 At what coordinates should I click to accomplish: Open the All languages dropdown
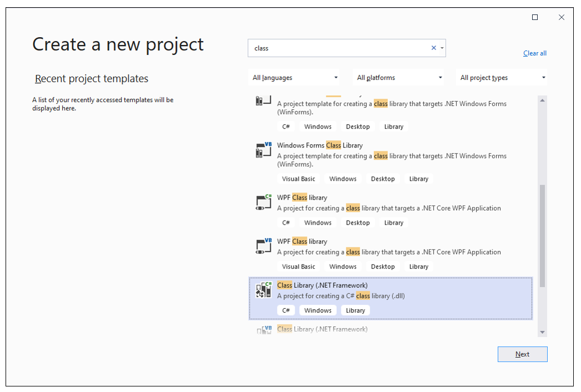click(295, 78)
